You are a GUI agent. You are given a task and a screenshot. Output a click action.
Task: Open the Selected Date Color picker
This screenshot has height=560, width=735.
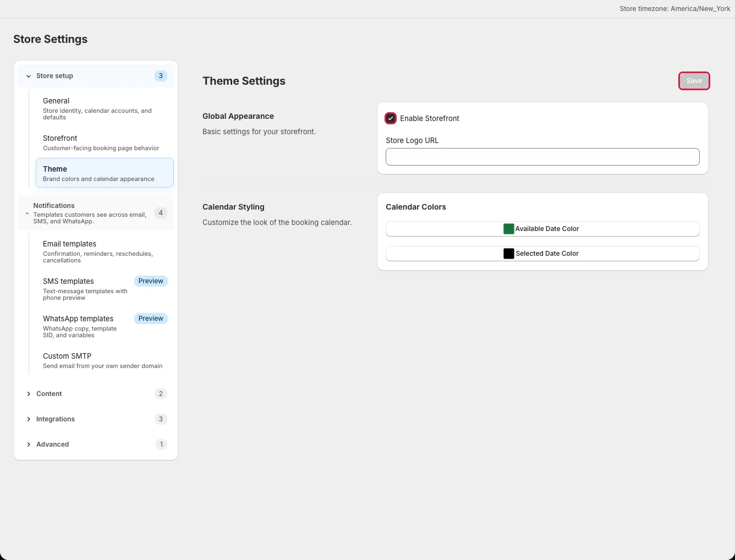[x=542, y=254]
